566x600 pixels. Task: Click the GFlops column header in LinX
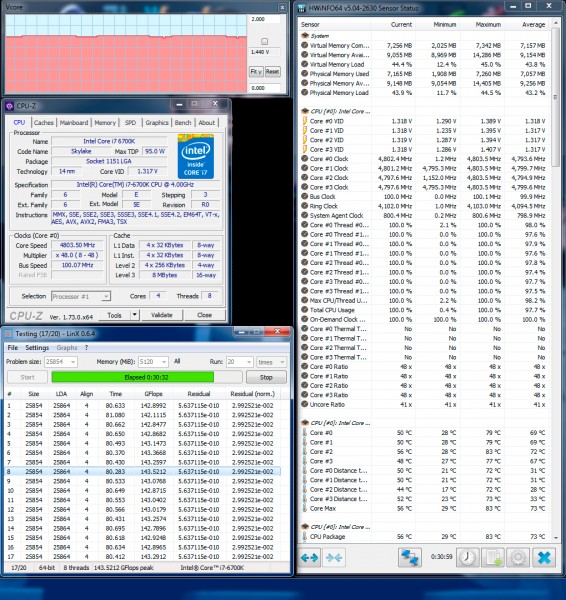153,394
